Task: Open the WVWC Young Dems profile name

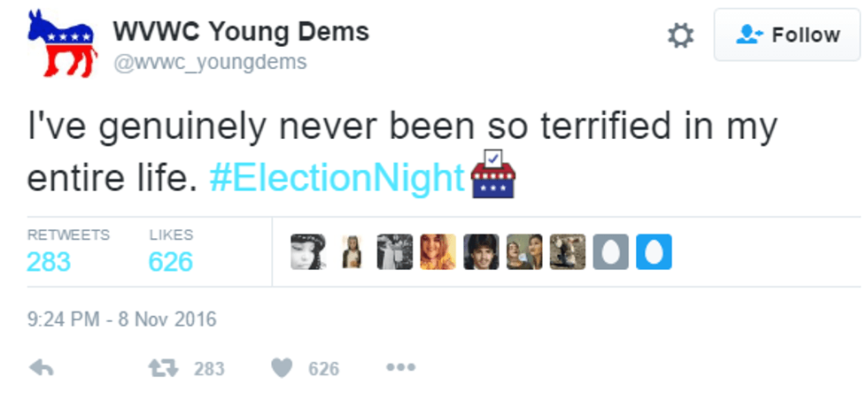Action: pyautogui.click(x=241, y=32)
